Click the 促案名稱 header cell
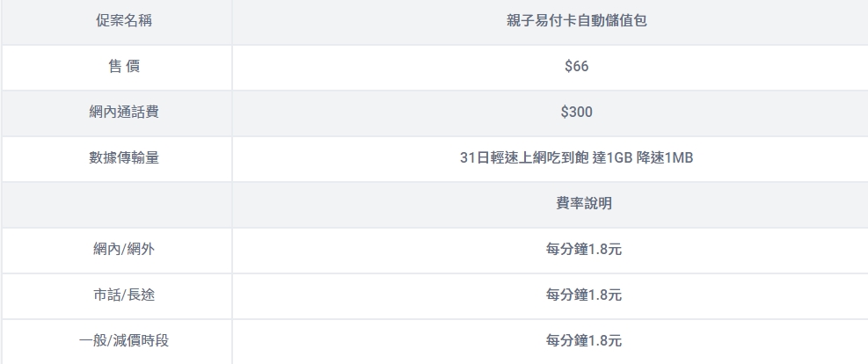The height and width of the screenshot is (364, 868). (123, 21)
